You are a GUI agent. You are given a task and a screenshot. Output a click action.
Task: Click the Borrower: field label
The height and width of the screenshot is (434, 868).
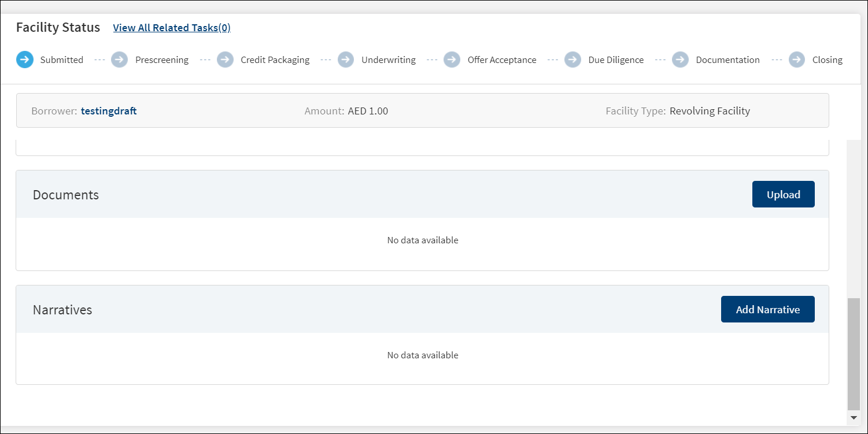pyautogui.click(x=54, y=111)
